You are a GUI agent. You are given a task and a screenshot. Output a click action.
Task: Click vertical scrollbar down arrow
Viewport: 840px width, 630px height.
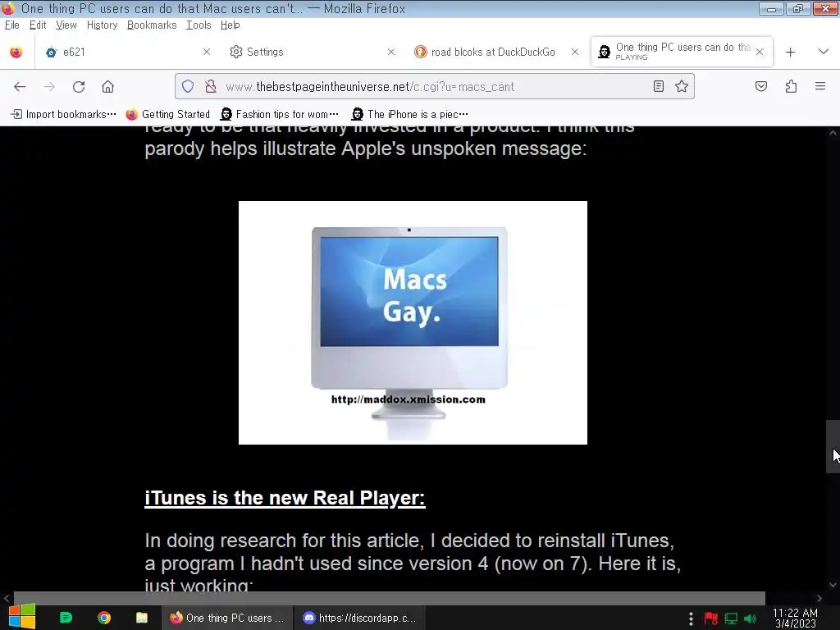click(x=833, y=585)
